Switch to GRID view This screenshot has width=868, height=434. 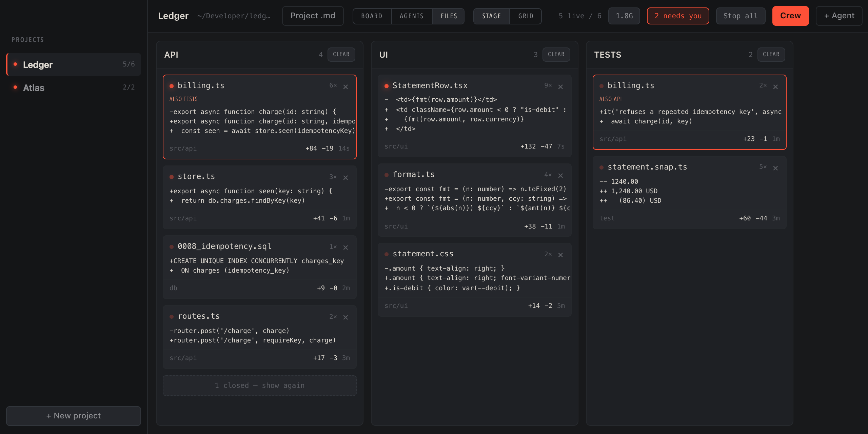click(x=526, y=16)
